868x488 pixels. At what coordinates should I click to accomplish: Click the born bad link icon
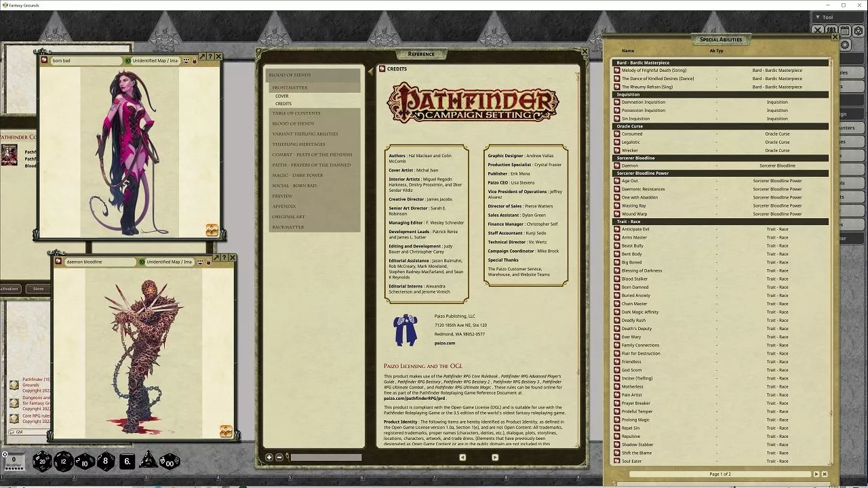pos(45,60)
